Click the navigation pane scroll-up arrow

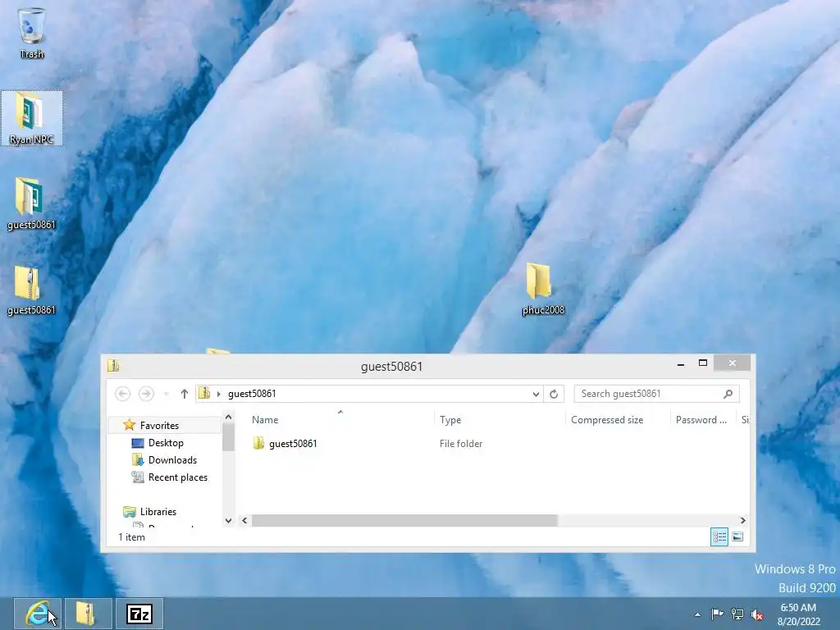[x=228, y=417]
